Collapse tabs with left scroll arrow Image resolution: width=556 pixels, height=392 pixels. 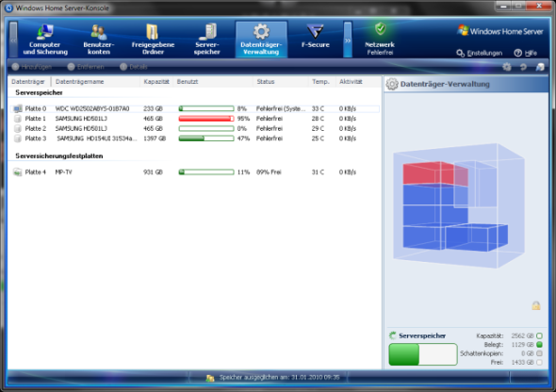pos(13,40)
